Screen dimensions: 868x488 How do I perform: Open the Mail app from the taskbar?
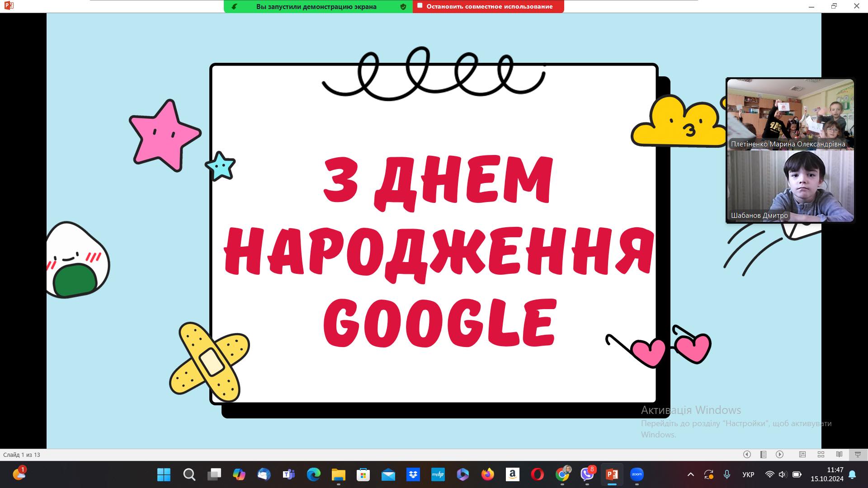coord(388,474)
